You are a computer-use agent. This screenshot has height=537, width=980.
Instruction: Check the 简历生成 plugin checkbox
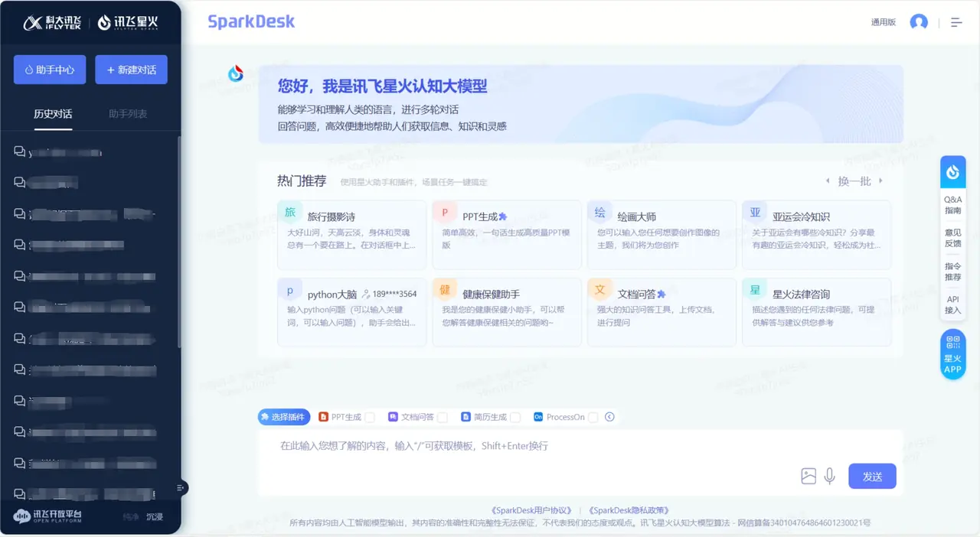[x=515, y=416]
